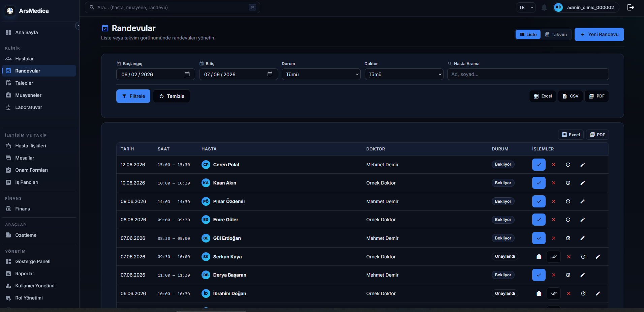The width and height of the screenshot is (644, 312).
Task: Open examination for Serkan Kaya's appointment
Action: tap(539, 257)
